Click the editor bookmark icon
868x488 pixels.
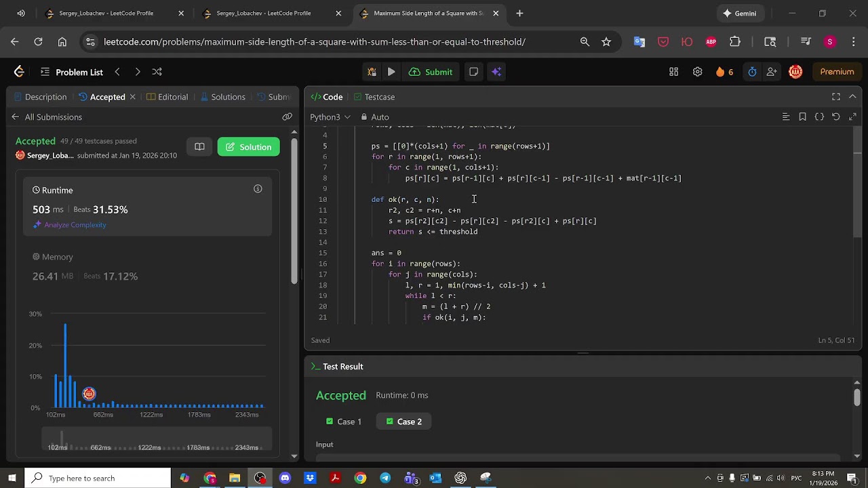(x=802, y=117)
